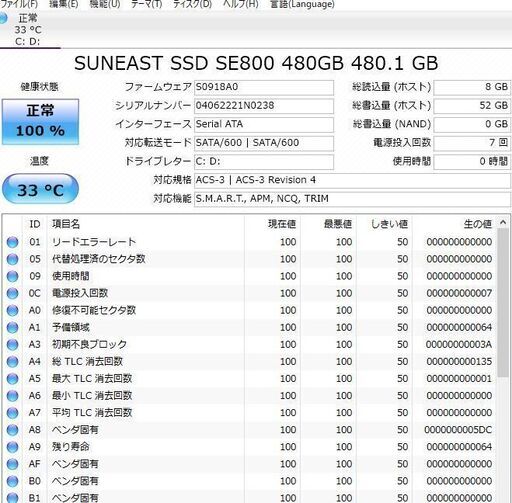The width and height of the screenshot is (512, 503).
Task: Click the ID column header
Action: click(x=35, y=224)
